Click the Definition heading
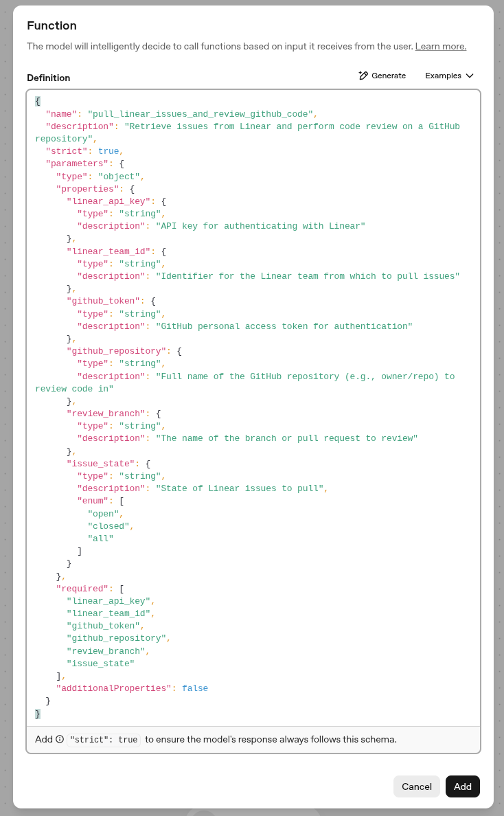Viewport: 504px width, 816px height. [x=48, y=78]
